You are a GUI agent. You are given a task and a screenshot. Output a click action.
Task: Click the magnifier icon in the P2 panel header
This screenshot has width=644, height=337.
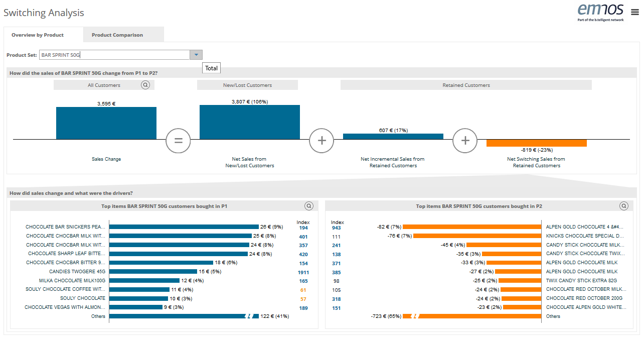[624, 206]
